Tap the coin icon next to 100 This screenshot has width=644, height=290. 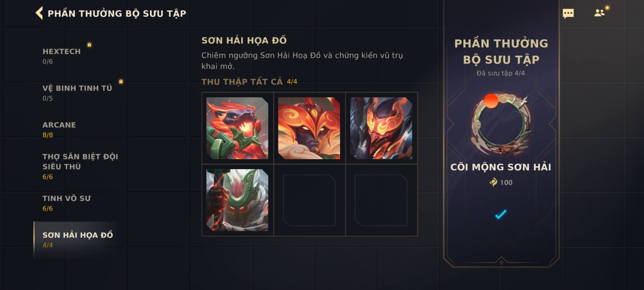(x=493, y=182)
